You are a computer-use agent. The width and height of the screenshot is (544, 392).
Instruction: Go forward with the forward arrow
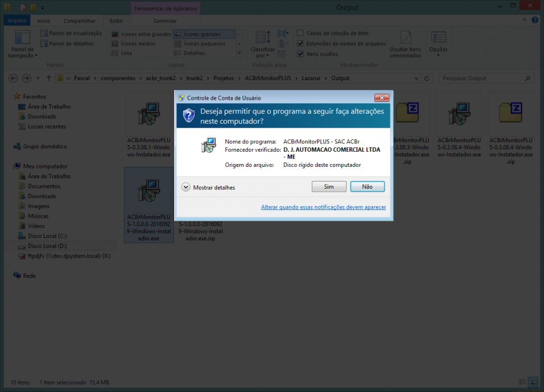pyautogui.click(x=27, y=78)
